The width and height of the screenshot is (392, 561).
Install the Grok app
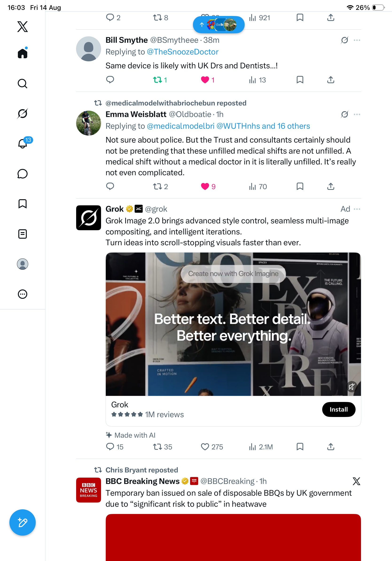338,409
